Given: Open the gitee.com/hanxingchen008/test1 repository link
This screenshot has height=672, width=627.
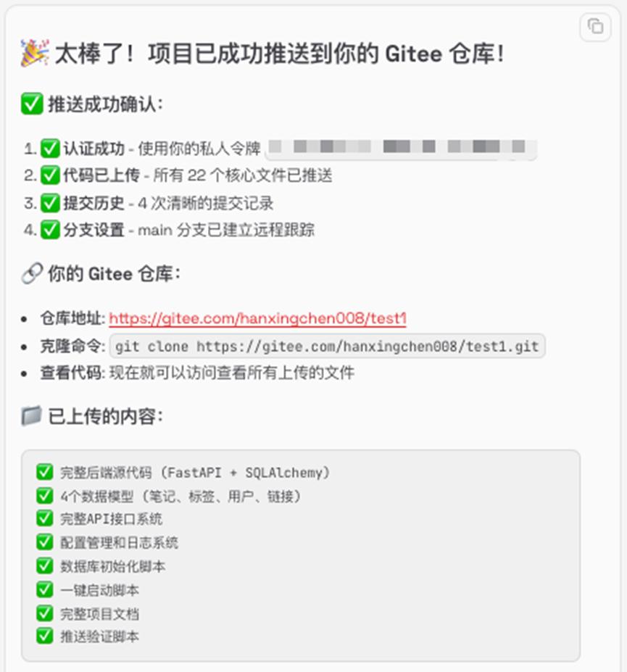Looking at the screenshot, I should pyautogui.click(x=257, y=318).
